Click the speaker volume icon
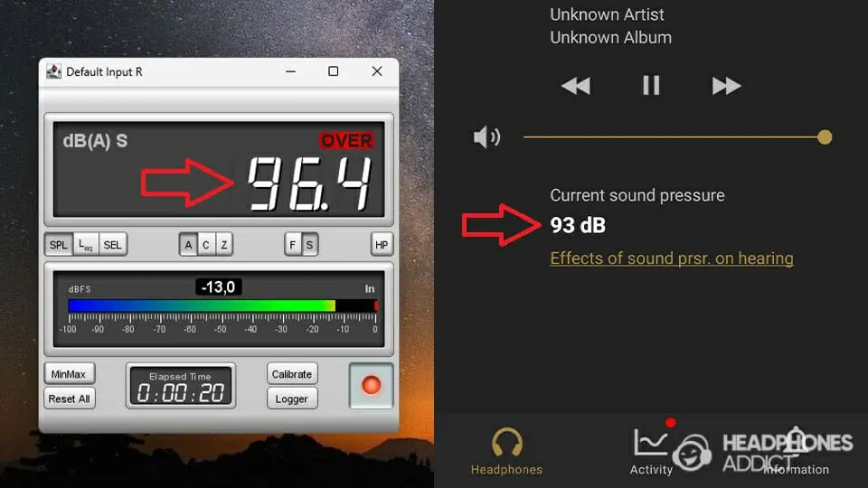868x488 pixels. click(x=486, y=136)
